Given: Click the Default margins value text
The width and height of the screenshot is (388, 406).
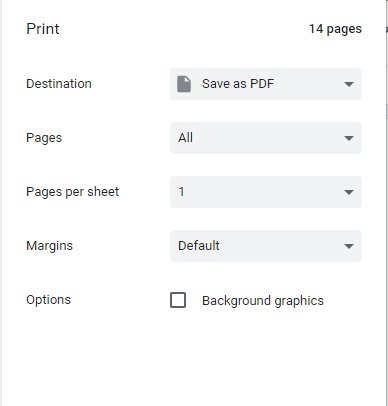Looking at the screenshot, I should [x=199, y=246].
